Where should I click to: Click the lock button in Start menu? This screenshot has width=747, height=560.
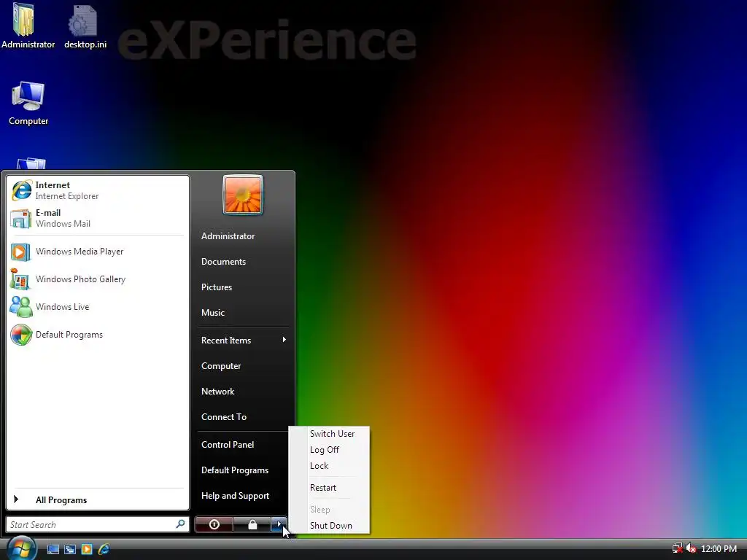point(252,524)
